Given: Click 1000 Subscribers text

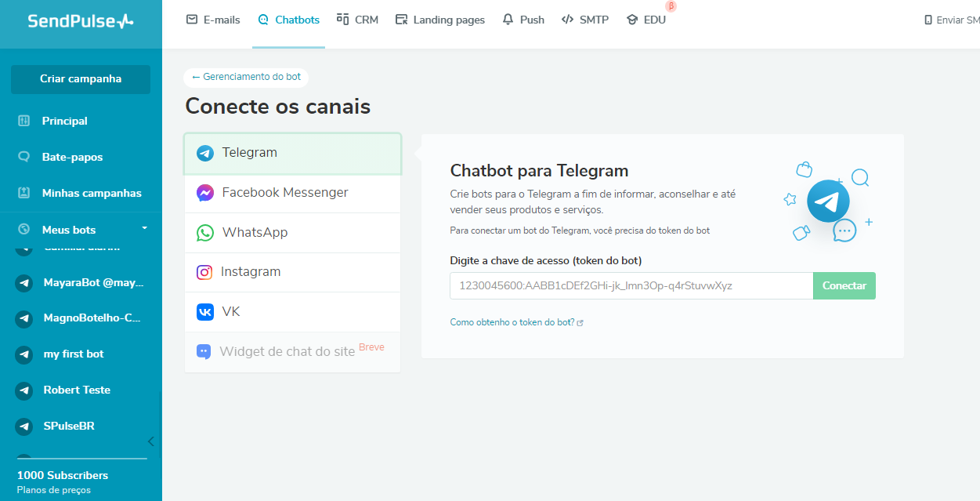Looking at the screenshot, I should (x=63, y=475).
